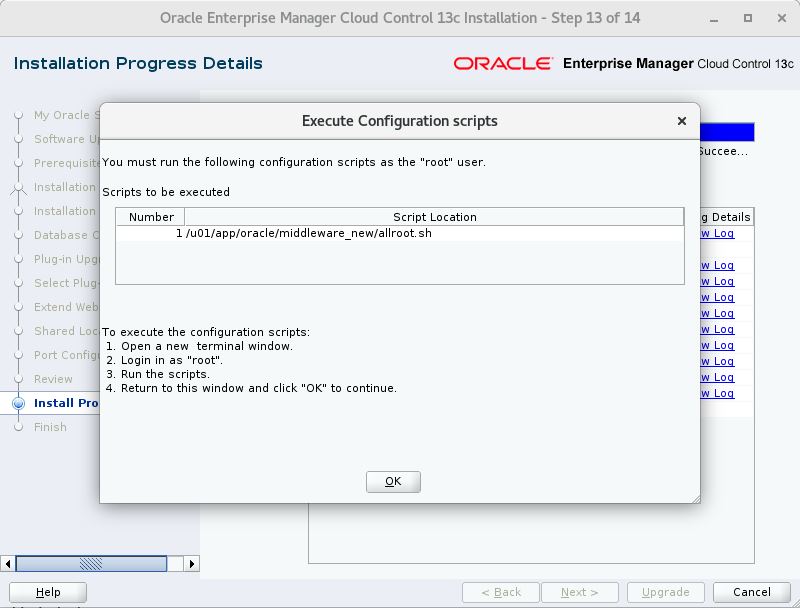
Task: Select the Install Progress step in sidebar
Action: [x=66, y=403]
